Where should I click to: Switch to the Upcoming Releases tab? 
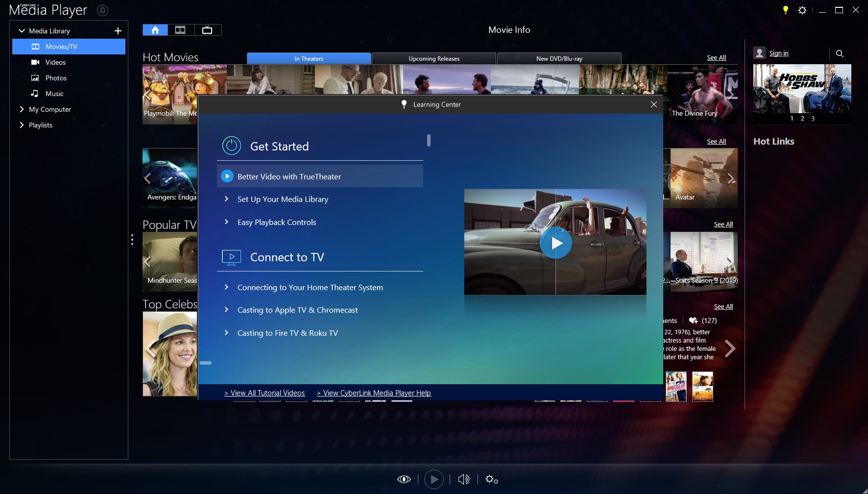click(433, 58)
